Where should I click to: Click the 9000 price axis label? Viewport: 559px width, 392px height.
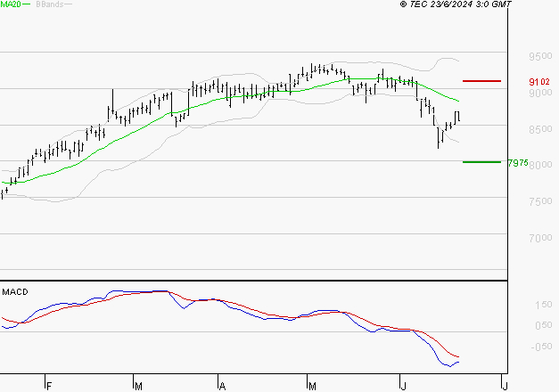click(x=540, y=93)
